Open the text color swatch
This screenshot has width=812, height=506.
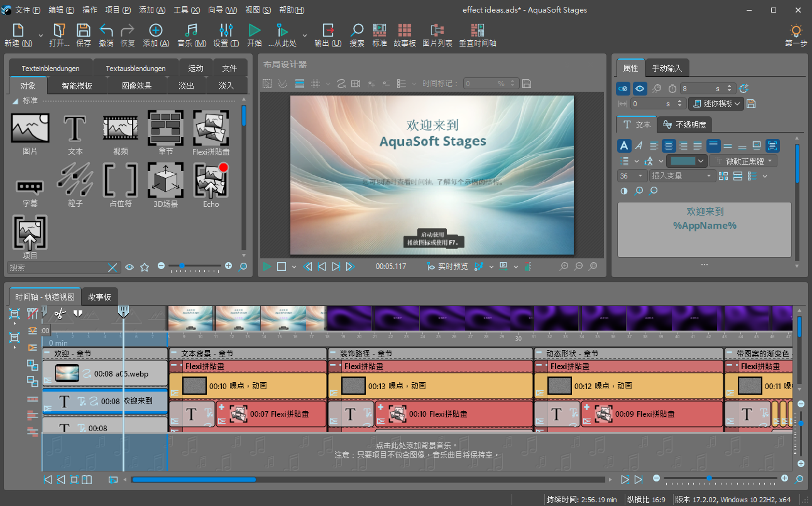[683, 161]
